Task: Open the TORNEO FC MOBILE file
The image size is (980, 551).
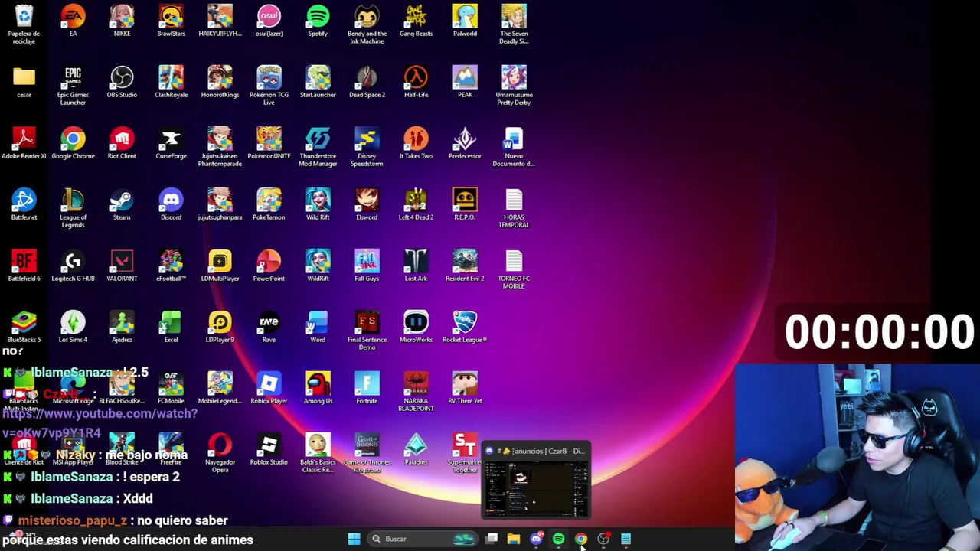Action: [x=514, y=269]
